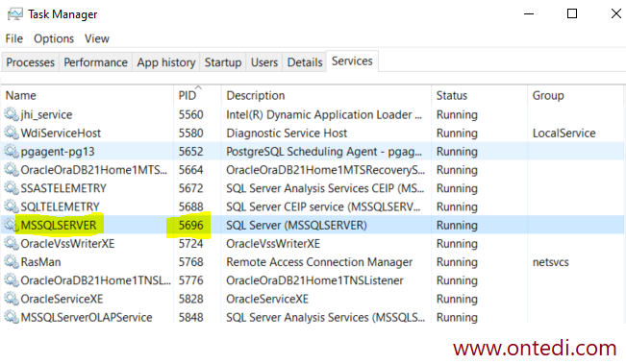Open the File menu
This screenshot has height=364, width=626.
coord(14,38)
